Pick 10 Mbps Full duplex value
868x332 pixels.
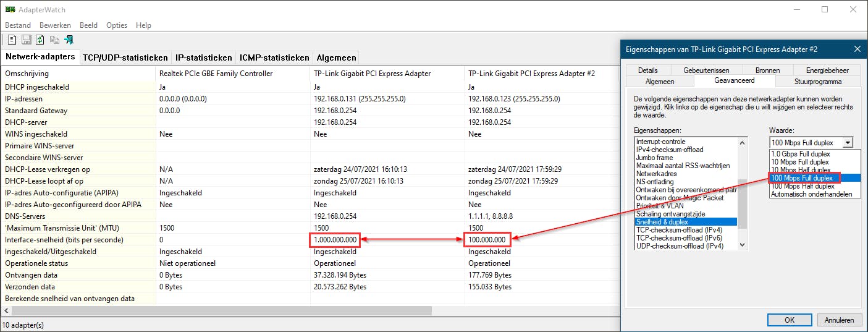(799, 162)
